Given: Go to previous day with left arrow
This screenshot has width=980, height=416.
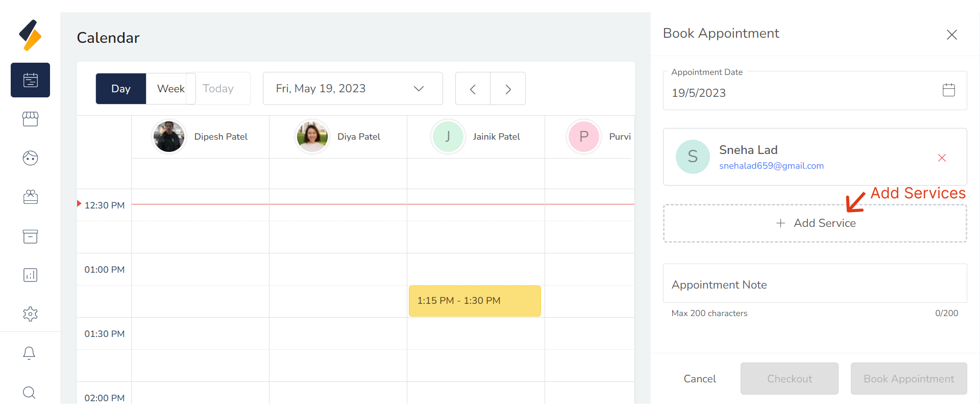Looking at the screenshot, I should point(473,89).
